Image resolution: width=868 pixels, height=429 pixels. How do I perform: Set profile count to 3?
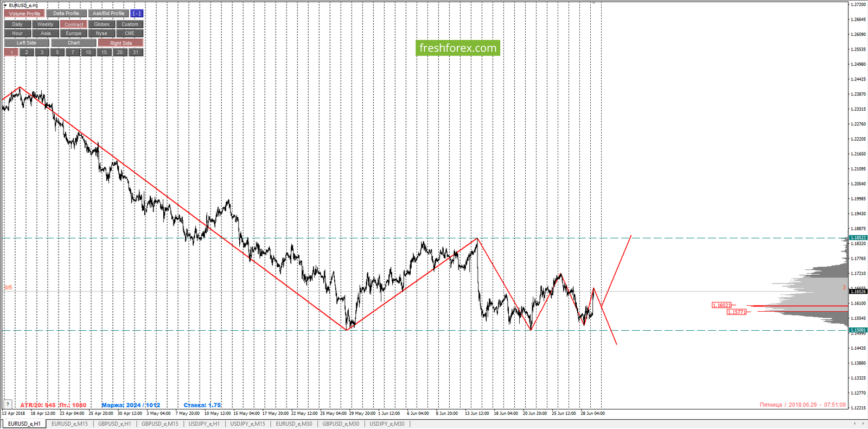pyautogui.click(x=42, y=53)
